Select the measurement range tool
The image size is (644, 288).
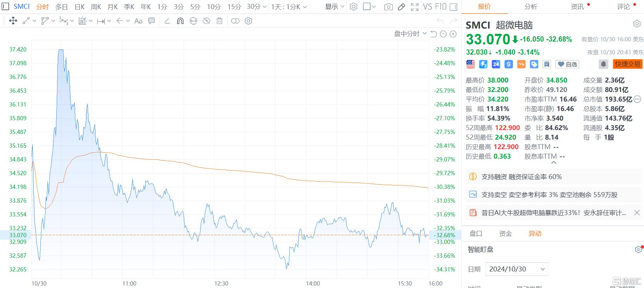pyautogui.click(x=101, y=21)
